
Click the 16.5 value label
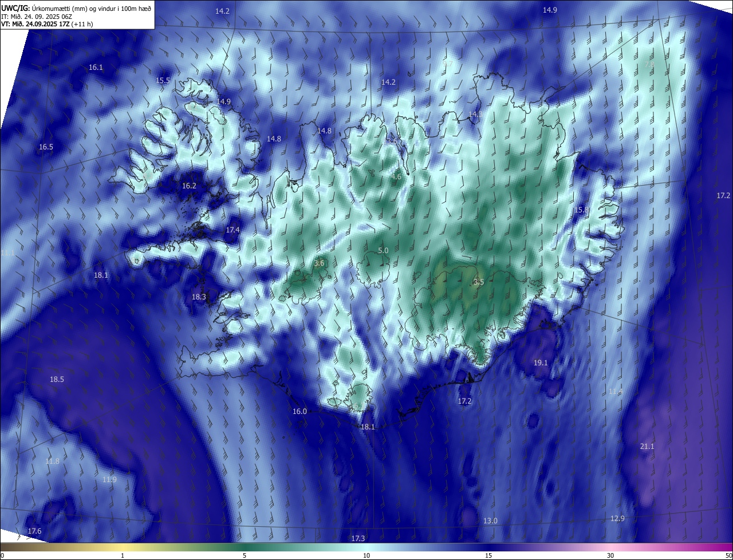[x=46, y=147]
